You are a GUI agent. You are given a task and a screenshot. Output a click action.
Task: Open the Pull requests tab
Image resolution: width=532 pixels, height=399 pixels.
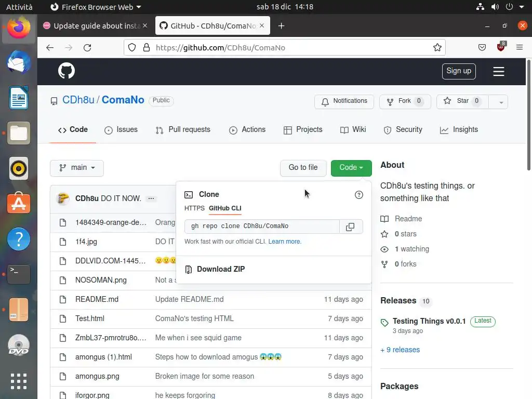[183, 129]
